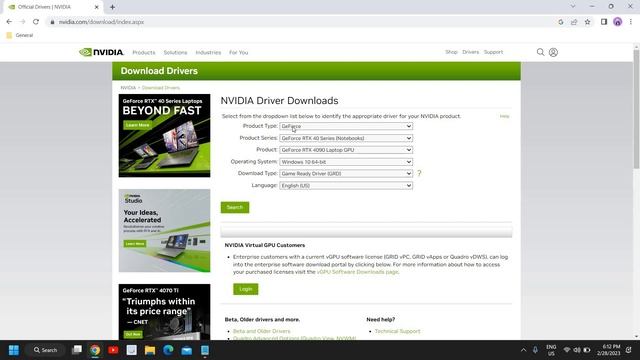Share this page using the share icon

coord(574,22)
